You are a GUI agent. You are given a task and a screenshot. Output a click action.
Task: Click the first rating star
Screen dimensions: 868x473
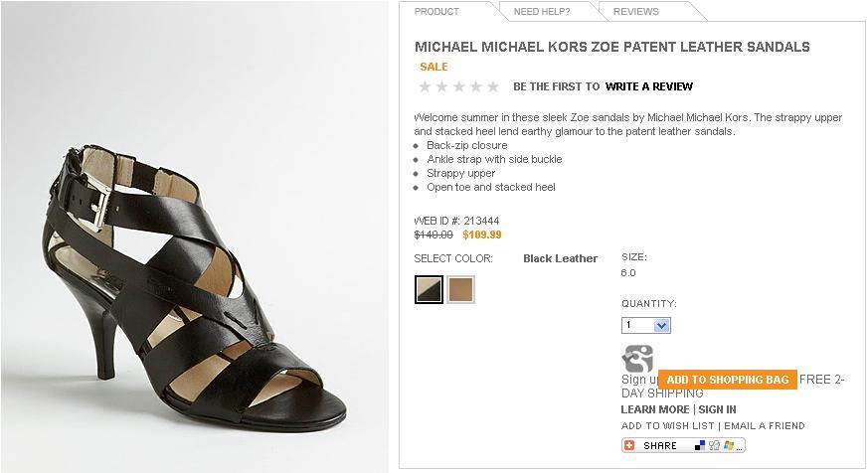(425, 86)
